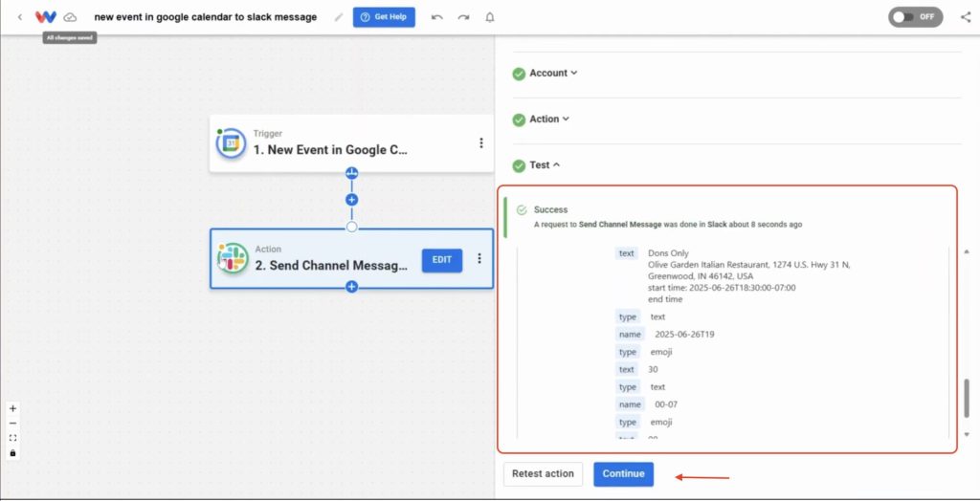Image resolution: width=980 pixels, height=501 pixels.
Task: Redo the last change
Action: click(x=463, y=17)
